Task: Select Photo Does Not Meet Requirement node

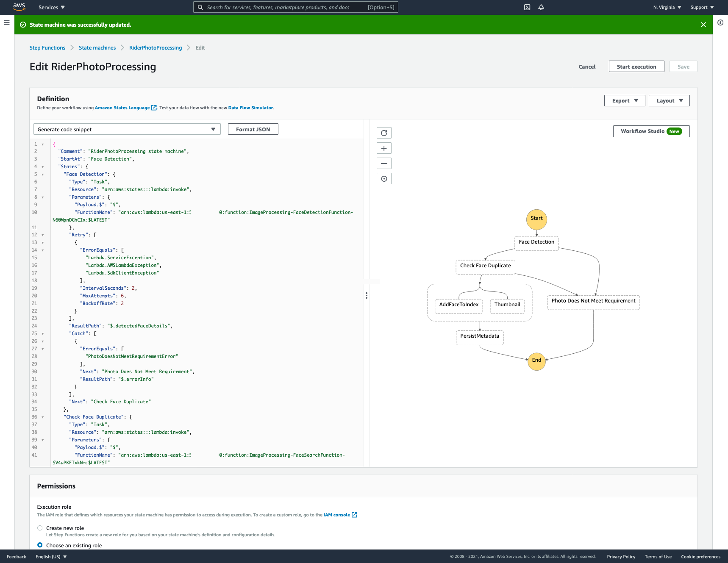Action: point(593,302)
